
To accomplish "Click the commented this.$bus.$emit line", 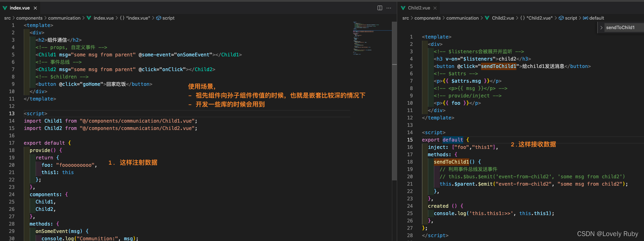I will (532, 177).
